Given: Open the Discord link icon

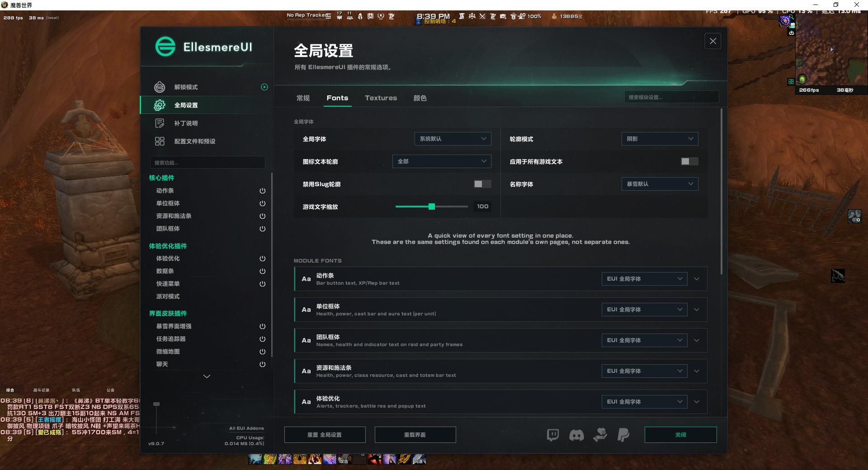Looking at the screenshot, I should 576,435.
